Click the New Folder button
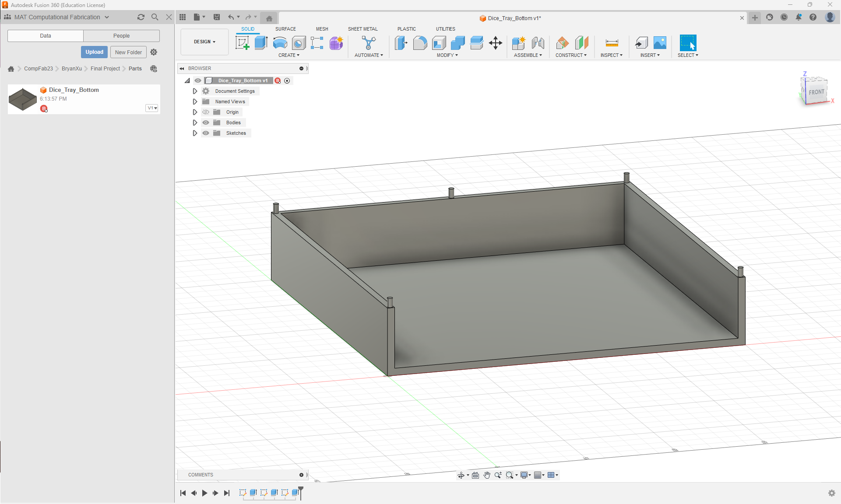Viewport: 841px width, 504px height. (x=128, y=52)
